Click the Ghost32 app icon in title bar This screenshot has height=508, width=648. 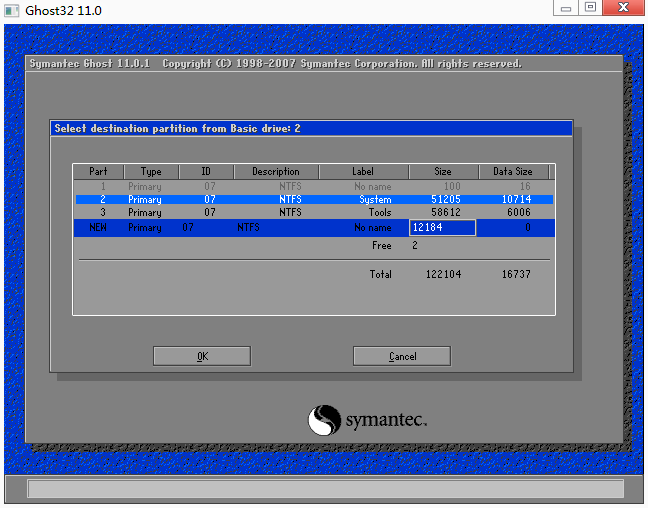coord(12,10)
